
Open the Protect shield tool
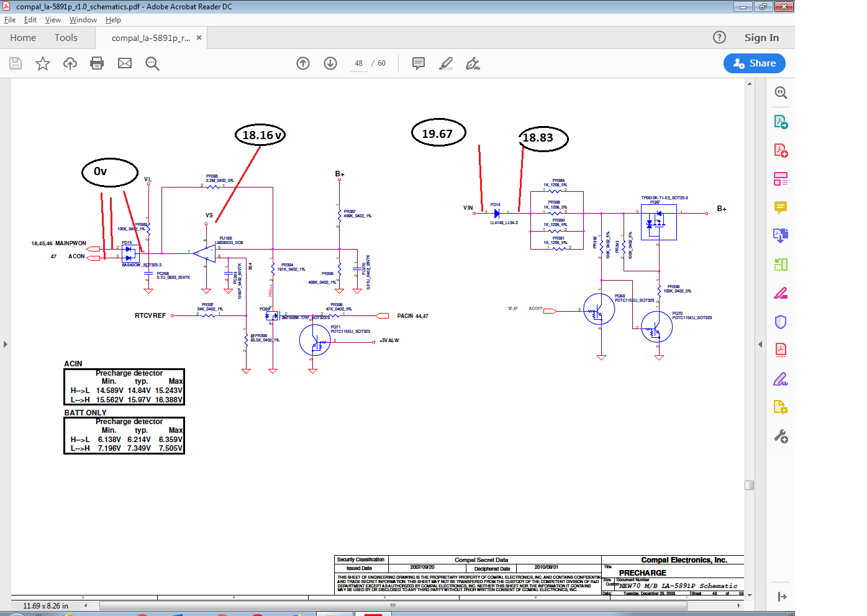pyautogui.click(x=781, y=322)
